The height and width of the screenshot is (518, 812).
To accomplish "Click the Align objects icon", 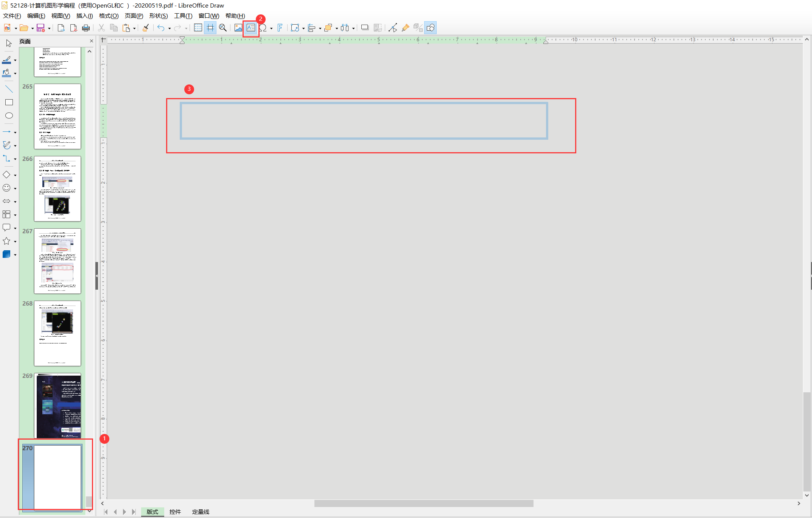I will (312, 28).
